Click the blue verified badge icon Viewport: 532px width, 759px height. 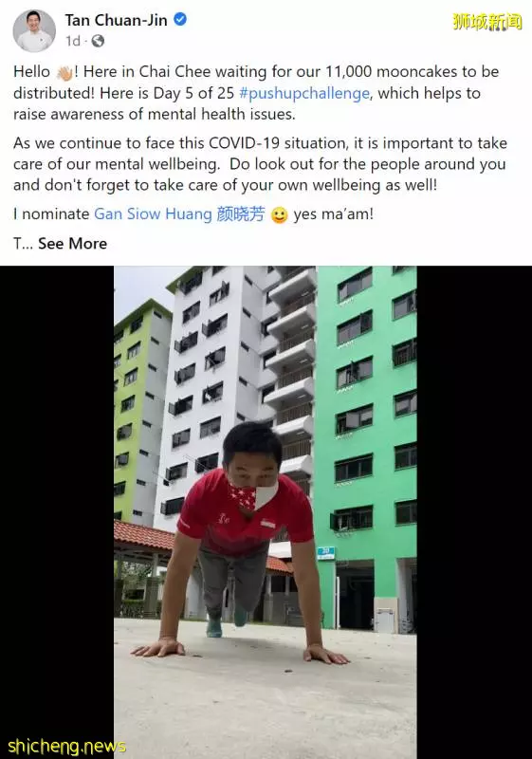pos(180,20)
